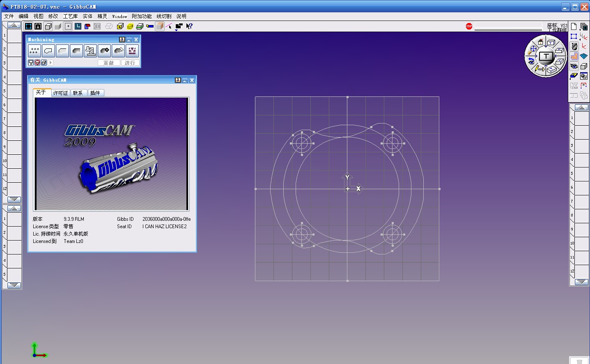Select the hole pattern (plus signs) machining tool
Screen dimensions: 590x364
pyautogui.click(x=34, y=51)
